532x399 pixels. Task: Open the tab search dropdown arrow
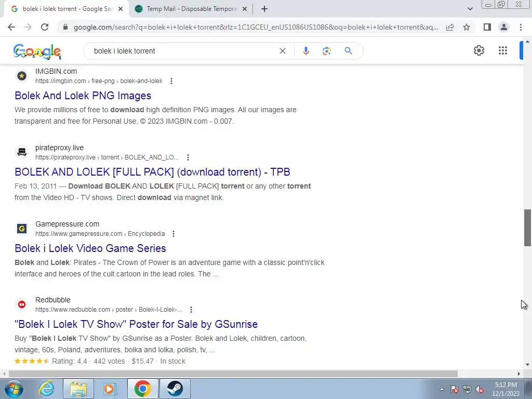click(x=470, y=9)
